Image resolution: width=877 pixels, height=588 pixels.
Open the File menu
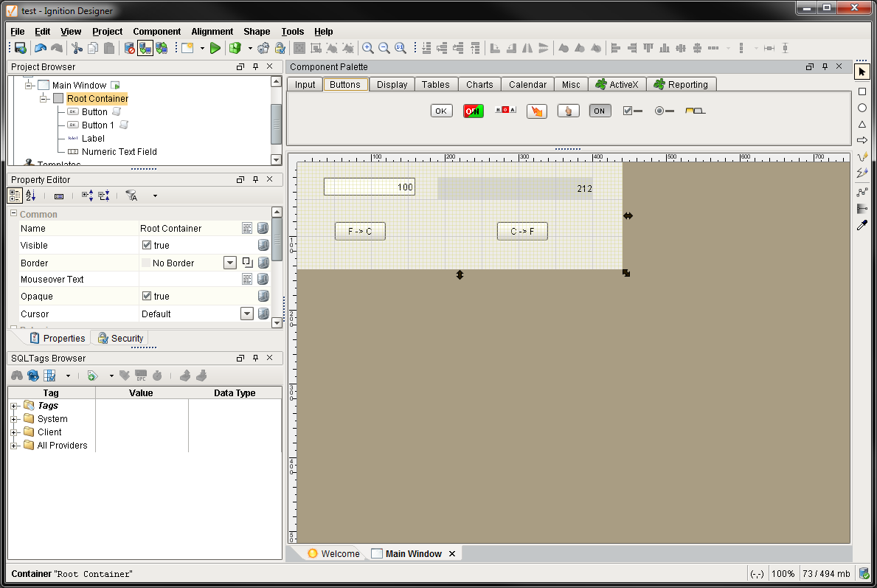(x=18, y=31)
